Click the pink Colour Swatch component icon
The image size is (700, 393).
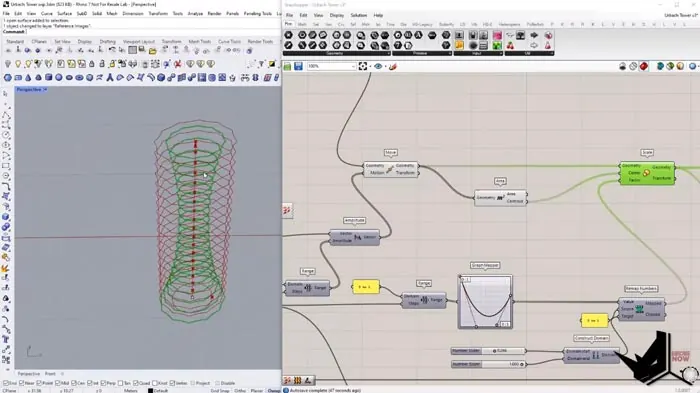point(497,35)
